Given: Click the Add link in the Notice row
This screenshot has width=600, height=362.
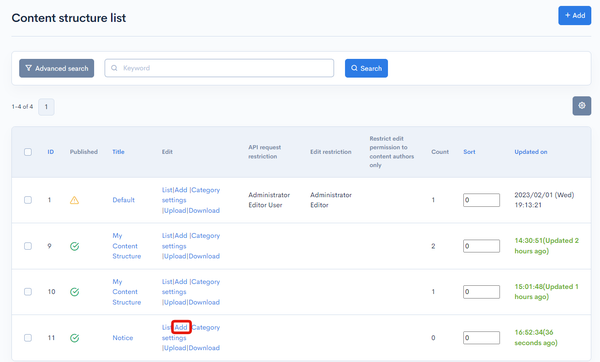Looking at the screenshot, I should click(x=181, y=327).
